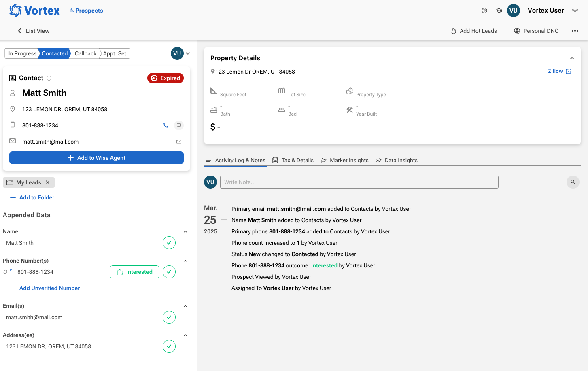Toggle the verified check for matt.smith@mail.com
The width and height of the screenshot is (588, 371).
point(169,317)
